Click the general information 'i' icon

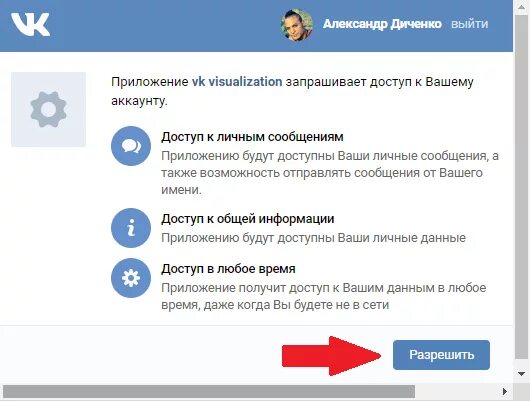pyautogui.click(x=131, y=228)
